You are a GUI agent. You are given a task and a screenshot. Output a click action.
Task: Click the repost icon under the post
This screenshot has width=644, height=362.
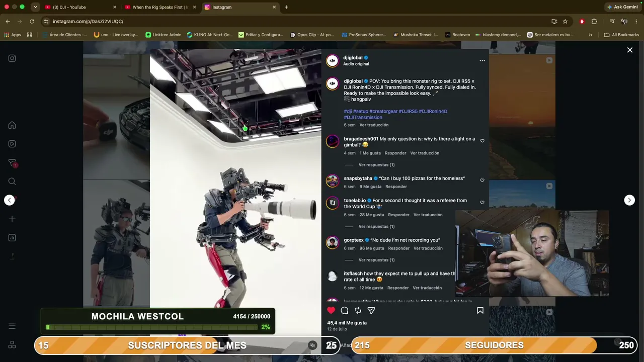(358, 311)
